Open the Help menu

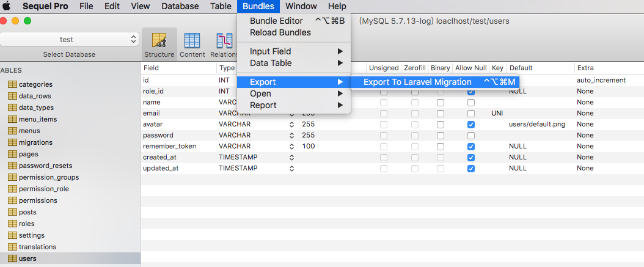pos(337,6)
